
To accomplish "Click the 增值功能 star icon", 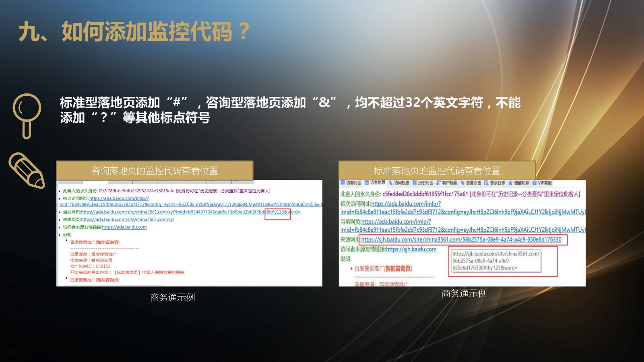I will tap(510, 183).
